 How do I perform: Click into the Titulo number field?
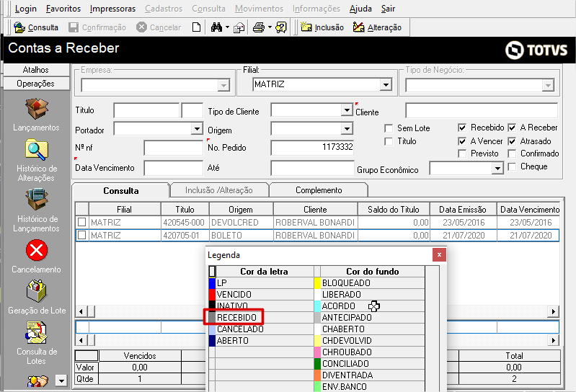(146, 110)
